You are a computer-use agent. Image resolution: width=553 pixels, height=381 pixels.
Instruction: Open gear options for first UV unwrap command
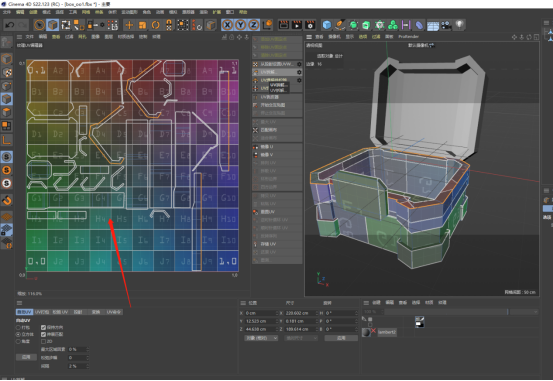(x=299, y=64)
